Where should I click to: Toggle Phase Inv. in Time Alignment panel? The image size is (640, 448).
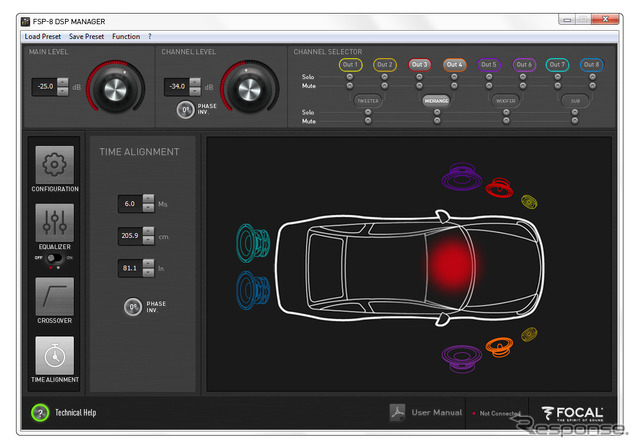click(x=131, y=307)
